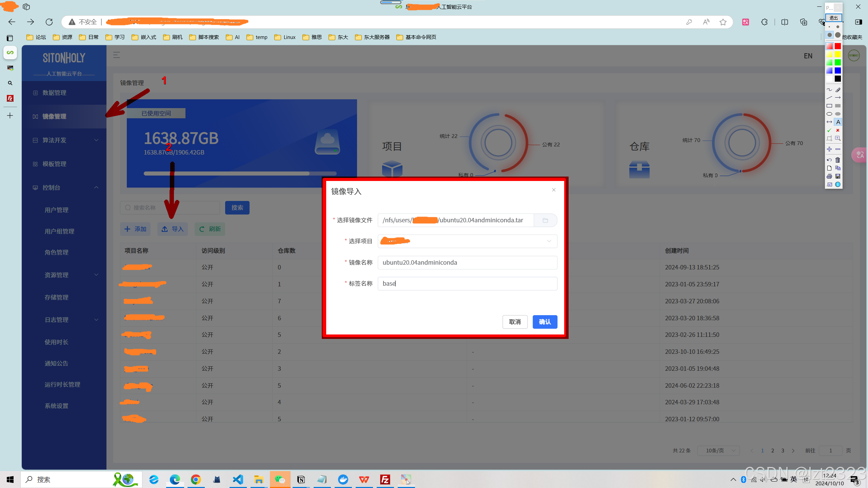This screenshot has height=488, width=868.
Task: Click the printer icon in drawing palette
Action: (829, 176)
